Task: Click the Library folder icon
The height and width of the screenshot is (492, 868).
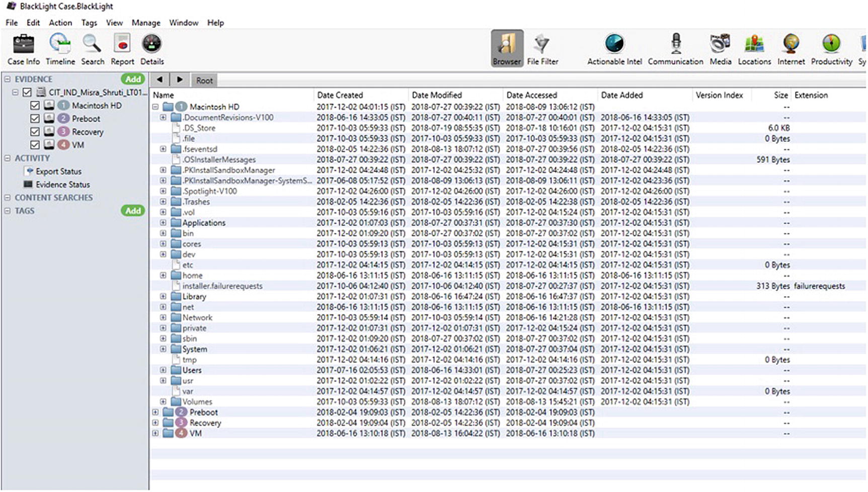Action: (176, 296)
